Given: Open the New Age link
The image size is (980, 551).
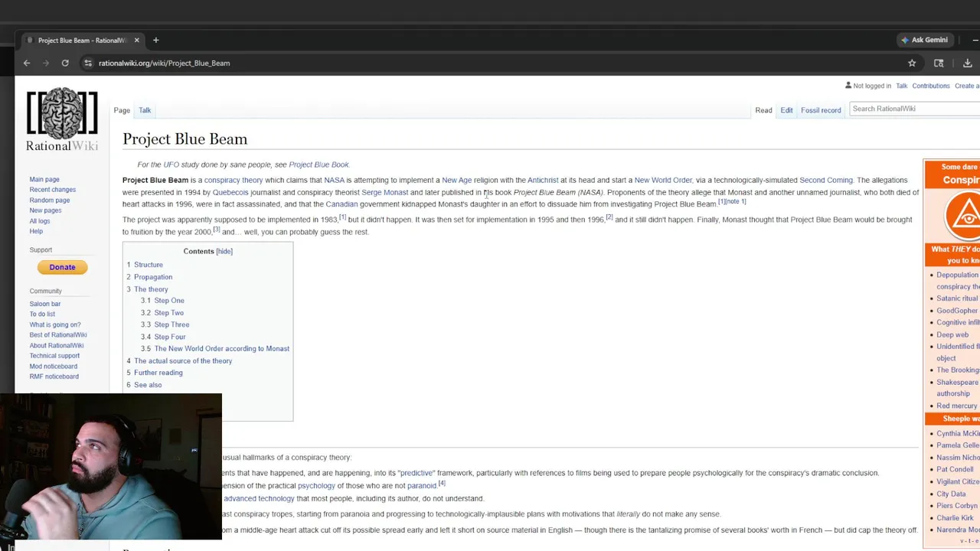Looking at the screenshot, I should [456, 181].
